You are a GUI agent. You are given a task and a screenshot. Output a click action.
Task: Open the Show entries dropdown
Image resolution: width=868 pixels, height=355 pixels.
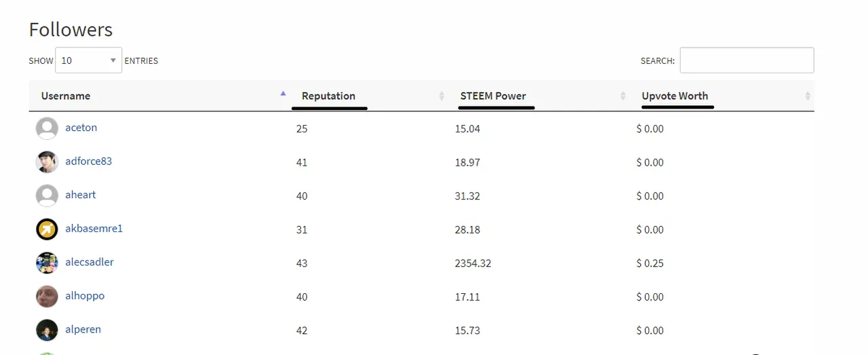tap(89, 60)
